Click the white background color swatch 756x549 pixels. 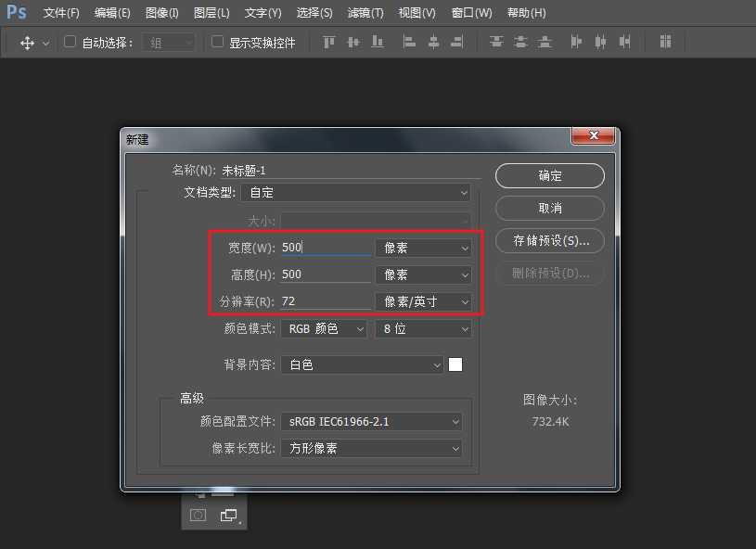pyautogui.click(x=455, y=364)
